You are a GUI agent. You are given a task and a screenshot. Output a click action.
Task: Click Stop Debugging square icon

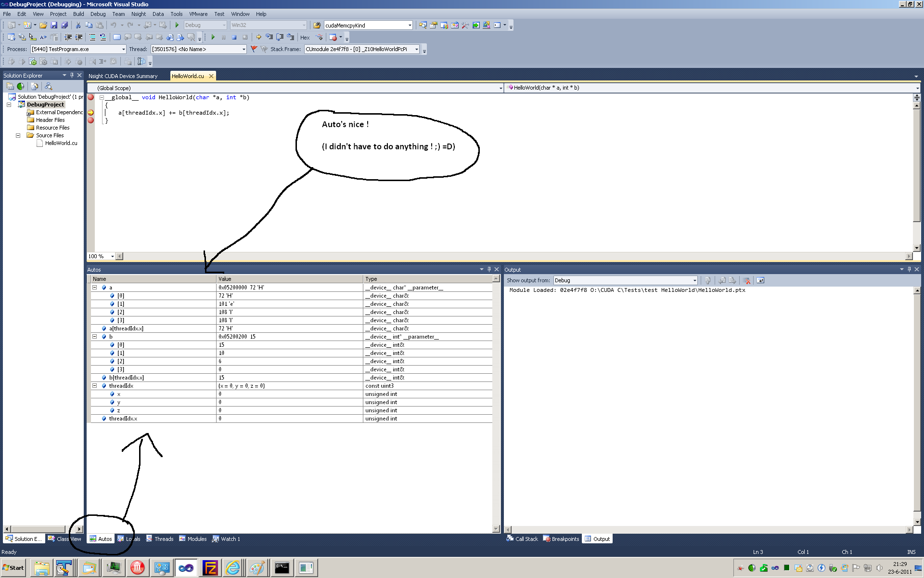(x=234, y=37)
